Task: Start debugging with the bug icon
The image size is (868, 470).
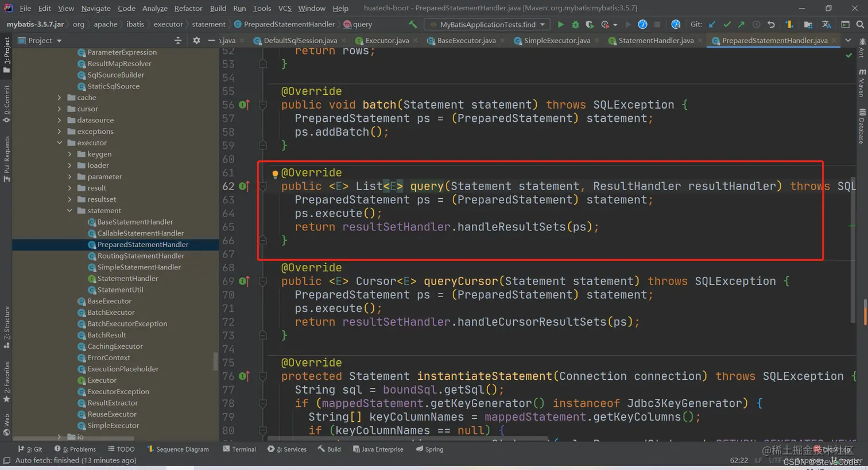Action: click(575, 24)
